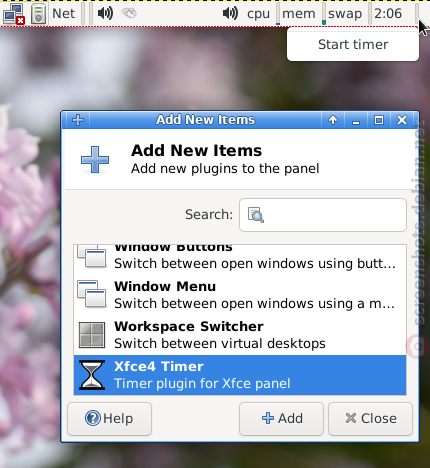Click the faded eyes icon in panel
Screen dimensions: 430x468
tap(129, 13)
